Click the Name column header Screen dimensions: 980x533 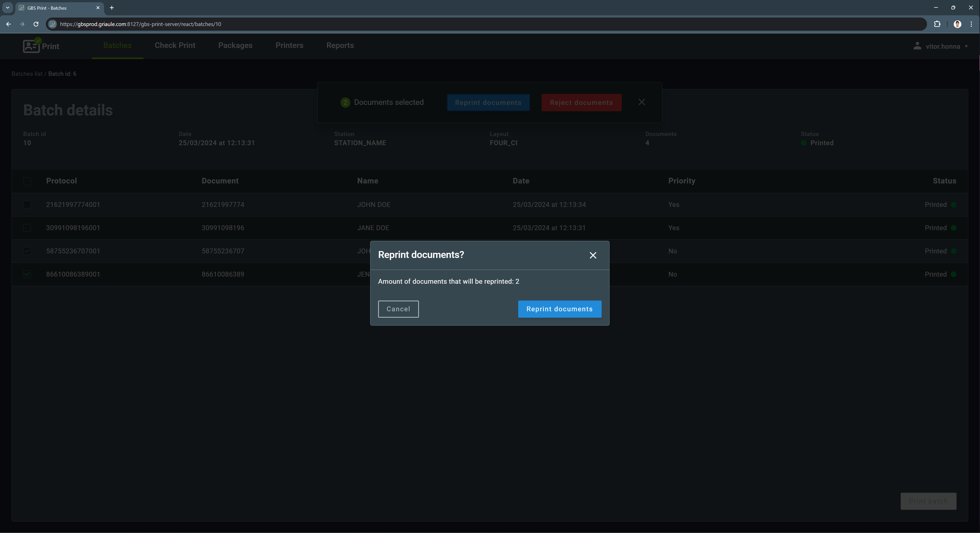coord(367,181)
